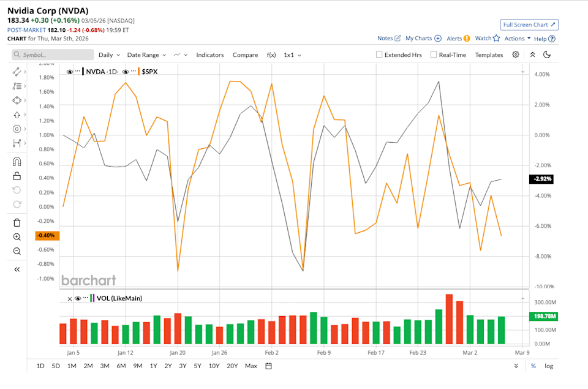Enable the magnet snap tool

[x=17, y=162]
